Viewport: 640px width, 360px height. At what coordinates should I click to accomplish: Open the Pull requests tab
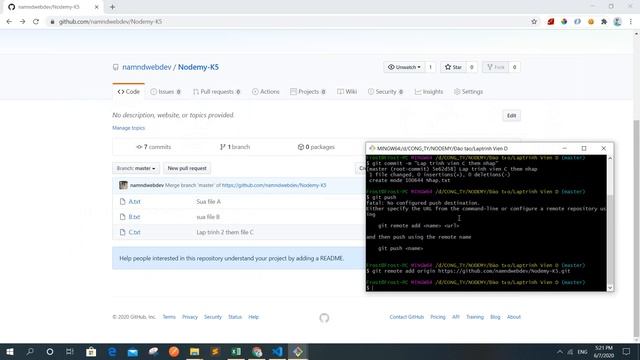[x=217, y=92]
